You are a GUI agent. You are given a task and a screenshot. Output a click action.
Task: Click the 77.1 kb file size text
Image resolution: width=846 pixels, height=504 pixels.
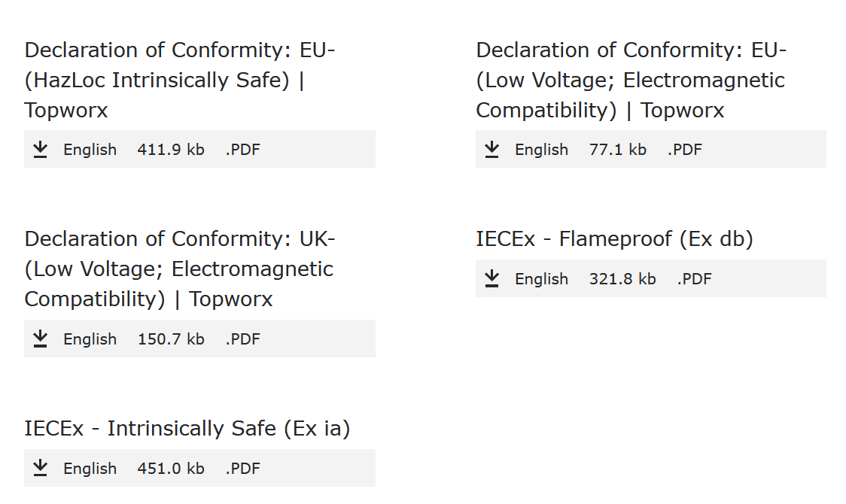618,150
